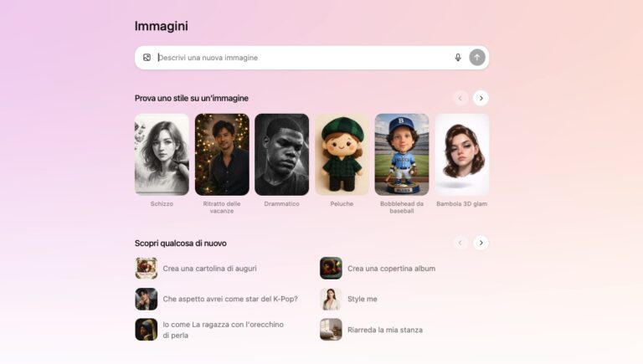
Task: Select the Bobblehead da baseball thumbnail
Action: pos(402,155)
